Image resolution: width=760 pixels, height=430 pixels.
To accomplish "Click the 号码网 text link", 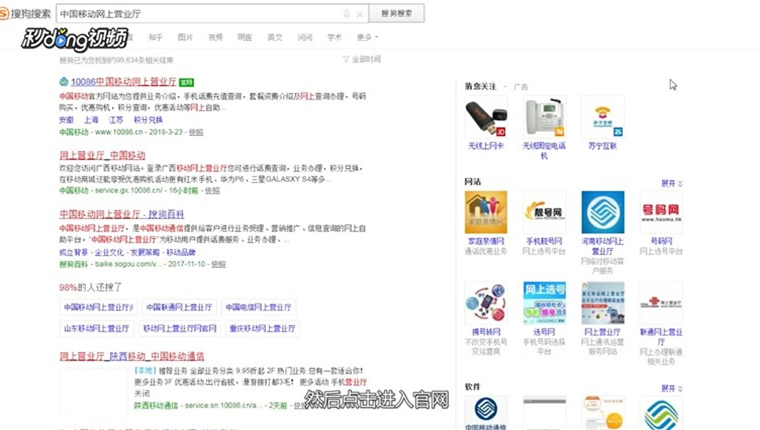I will 661,241.
